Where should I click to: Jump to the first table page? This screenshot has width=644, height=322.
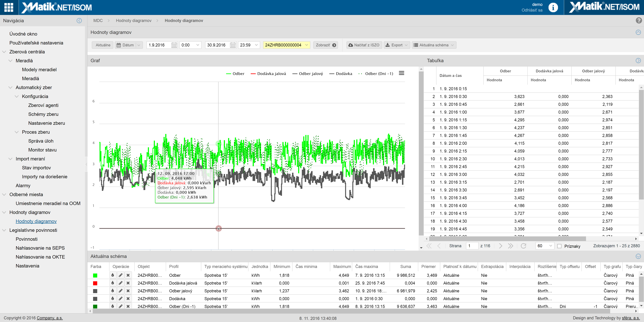tap(429, 246)
